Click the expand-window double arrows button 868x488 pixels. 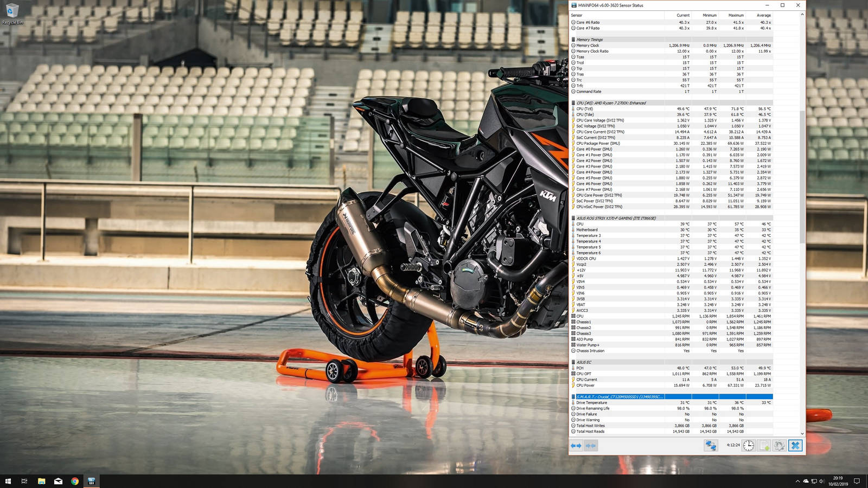click(x=576, y=446)
